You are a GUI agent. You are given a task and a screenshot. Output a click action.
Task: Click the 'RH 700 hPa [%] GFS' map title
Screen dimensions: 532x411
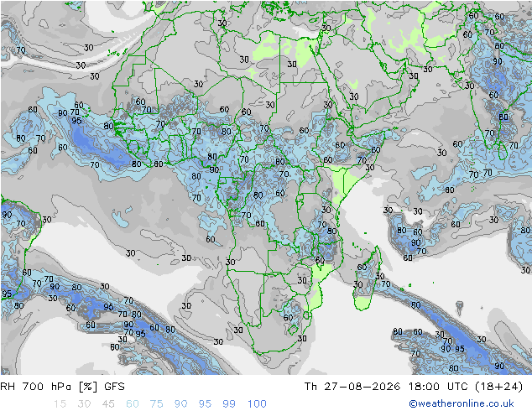point(62,387)
